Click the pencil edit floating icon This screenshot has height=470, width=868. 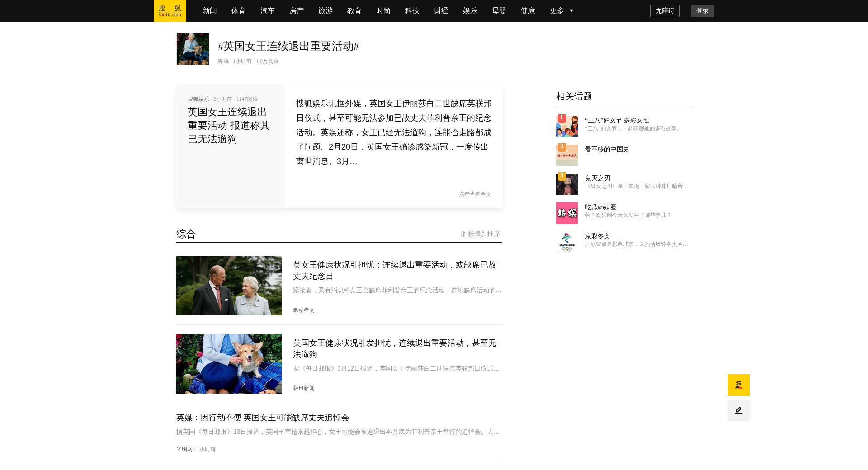point(738,410)
